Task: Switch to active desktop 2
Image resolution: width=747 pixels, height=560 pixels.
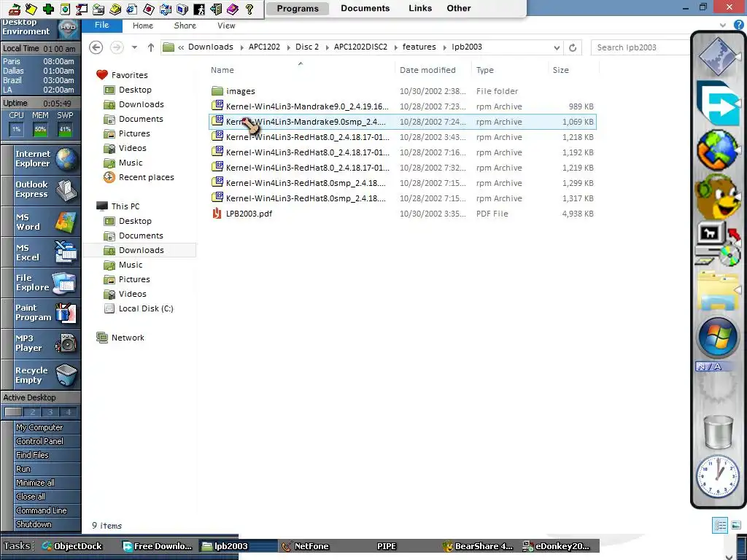Action: [x=32, y=412]
